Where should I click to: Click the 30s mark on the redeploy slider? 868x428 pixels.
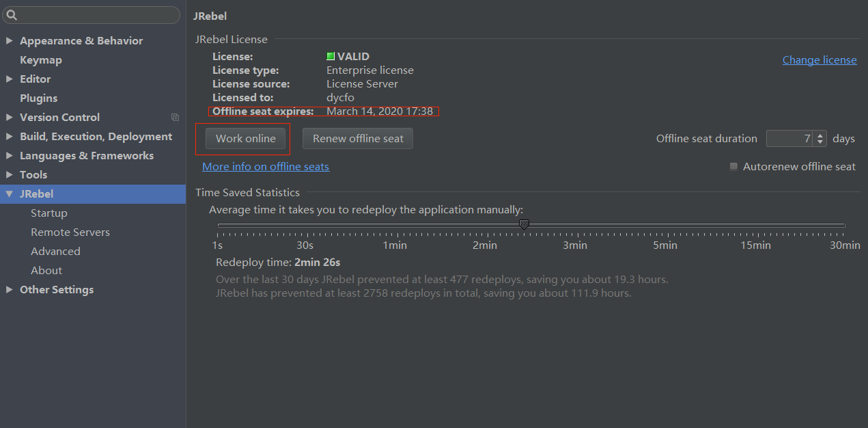click(x=305, y=245)
